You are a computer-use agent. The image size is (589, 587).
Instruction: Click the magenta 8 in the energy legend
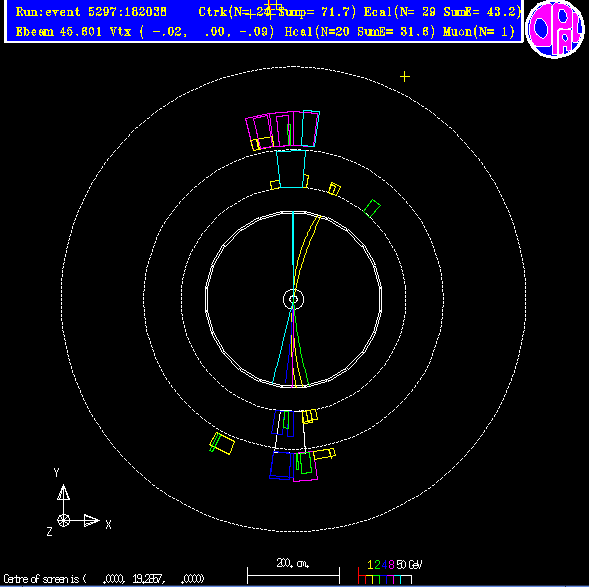[391, 565]
